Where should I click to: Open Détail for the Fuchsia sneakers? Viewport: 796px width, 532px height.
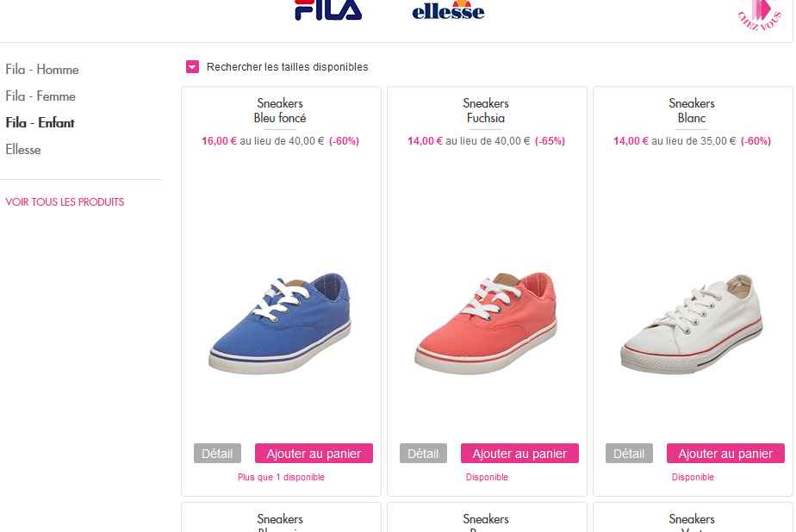(423, 454)
